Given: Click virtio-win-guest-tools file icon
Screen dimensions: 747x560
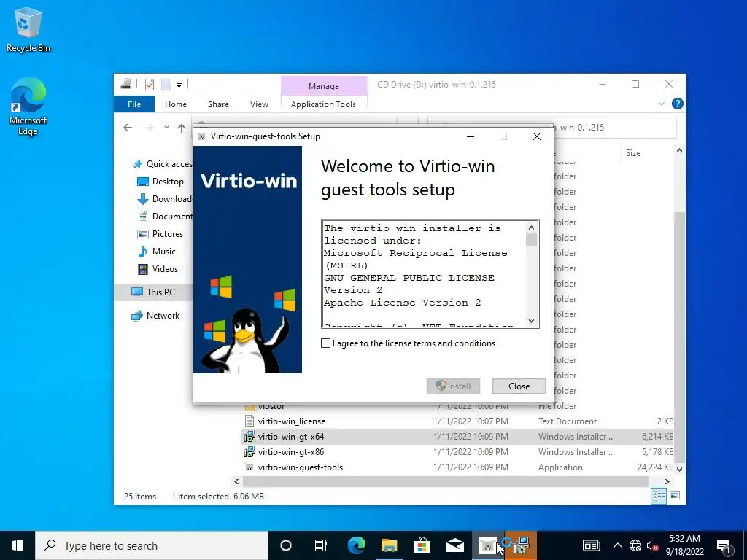Looking at the screenshot, I should tap(249, 467).
